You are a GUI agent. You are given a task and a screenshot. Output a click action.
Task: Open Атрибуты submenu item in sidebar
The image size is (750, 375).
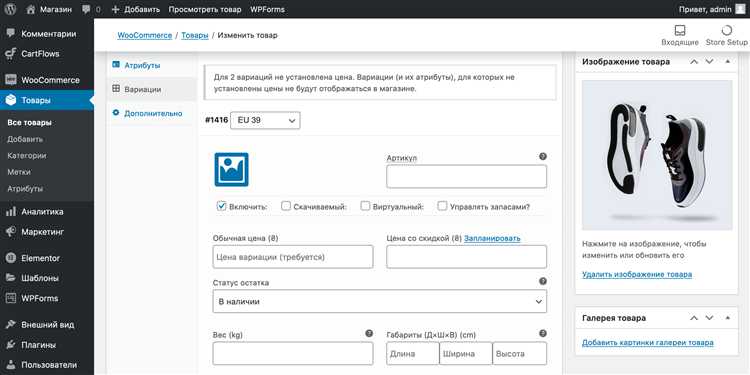coord(25,188)
